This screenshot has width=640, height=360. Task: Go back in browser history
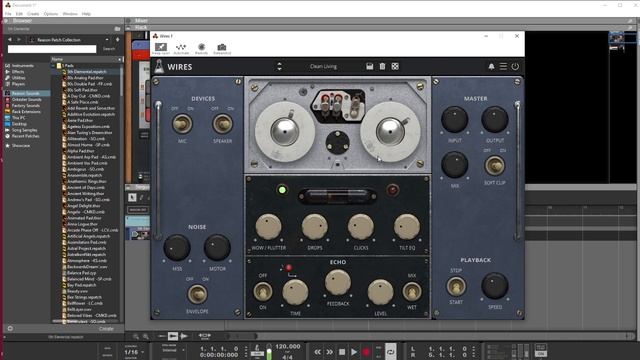pyautogui.click(x=10, y=40)
